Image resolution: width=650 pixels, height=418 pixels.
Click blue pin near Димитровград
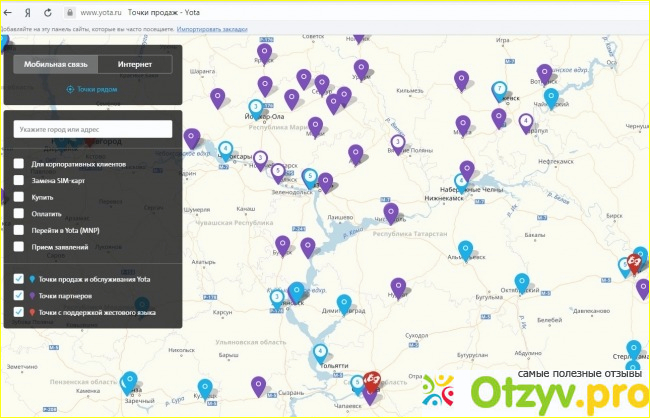(344, 301)
